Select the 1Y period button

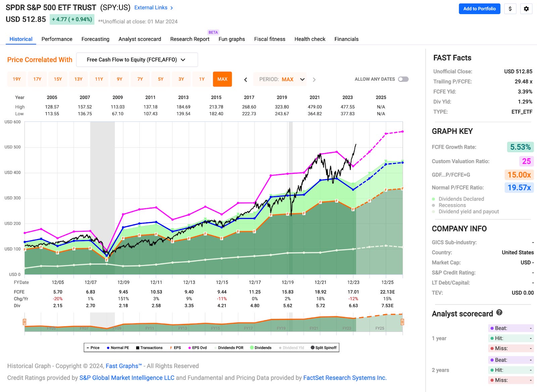click(x=202, y=79)
